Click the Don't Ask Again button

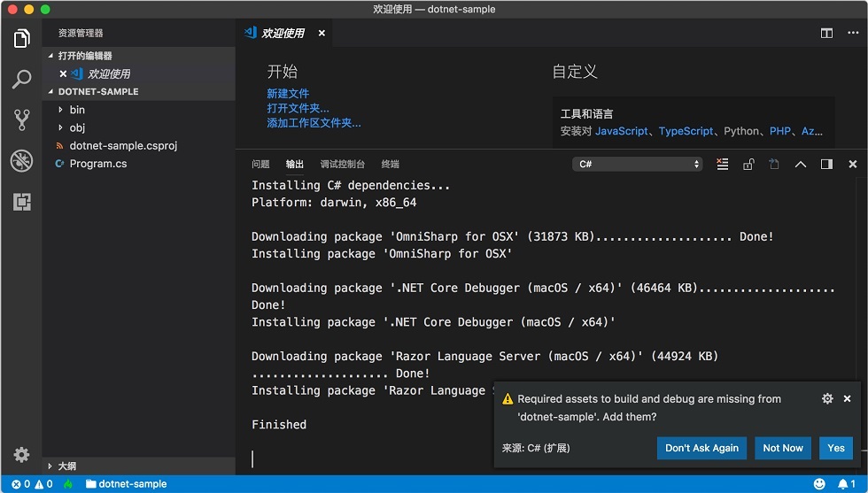(x=701, y=448)
